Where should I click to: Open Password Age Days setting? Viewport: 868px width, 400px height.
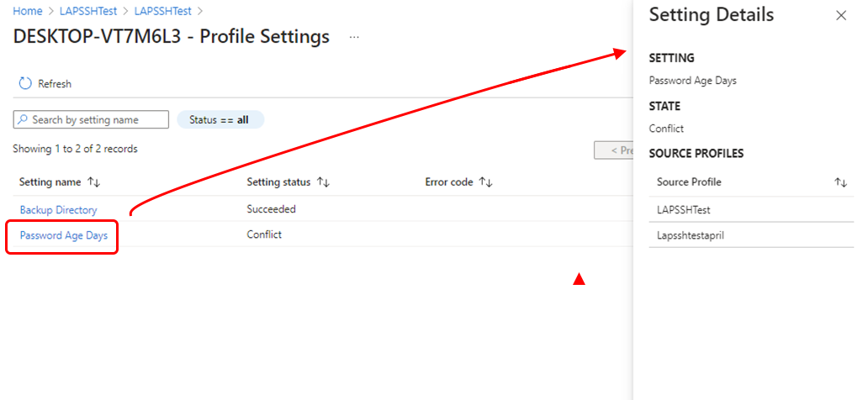tap(64, 235)
